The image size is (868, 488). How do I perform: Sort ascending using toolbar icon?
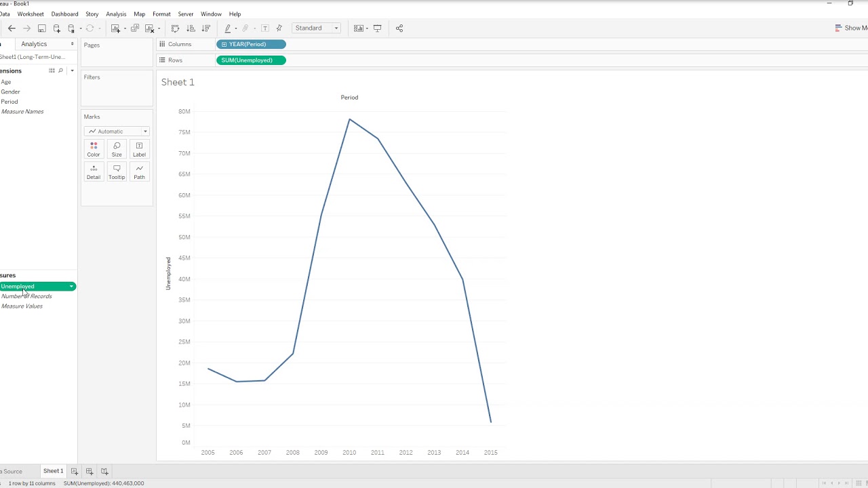pyautogui.click(x=191, y=28)
